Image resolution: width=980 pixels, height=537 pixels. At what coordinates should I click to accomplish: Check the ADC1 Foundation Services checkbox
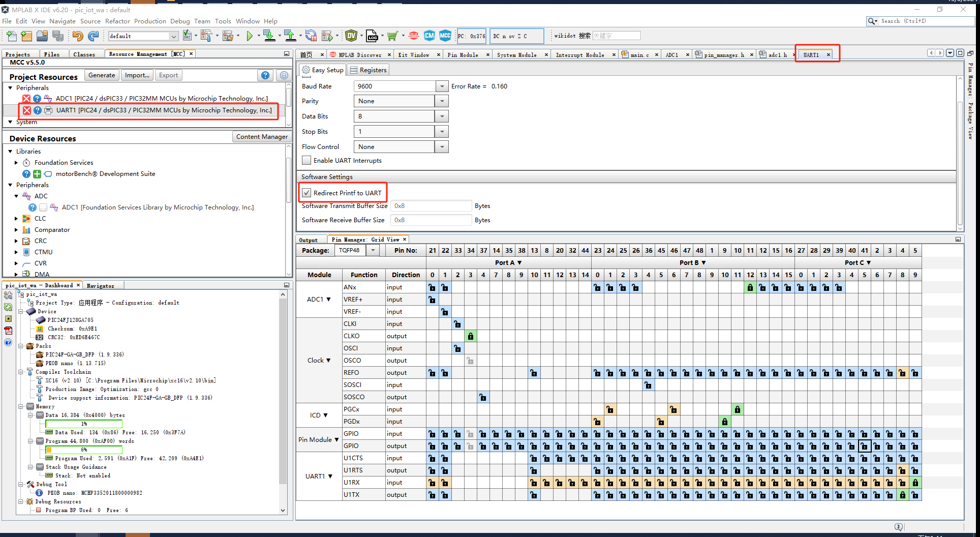pos(43,207)
